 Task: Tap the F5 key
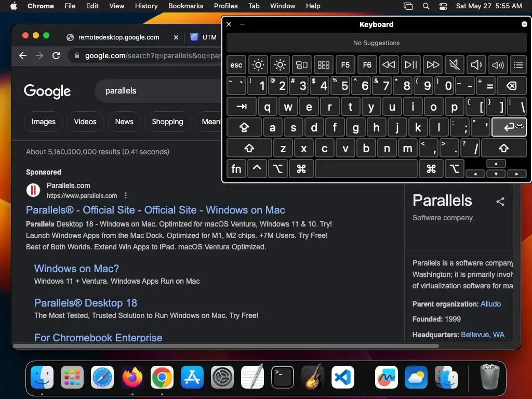(x=345, y=65)
